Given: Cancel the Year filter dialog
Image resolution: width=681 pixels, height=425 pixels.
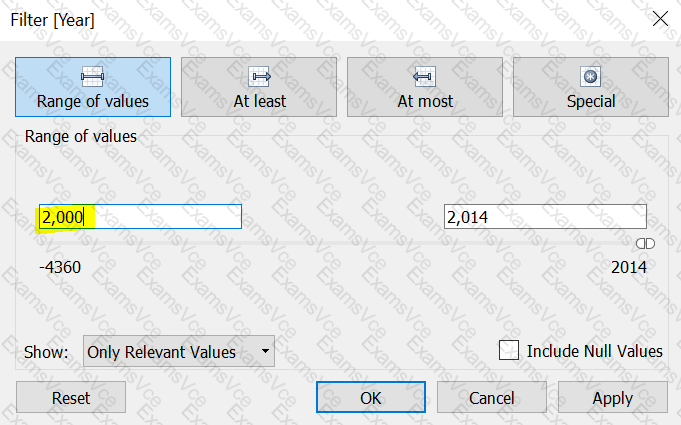Looking at the screenshot, I should pyautogui.click(x=492, y=397).
